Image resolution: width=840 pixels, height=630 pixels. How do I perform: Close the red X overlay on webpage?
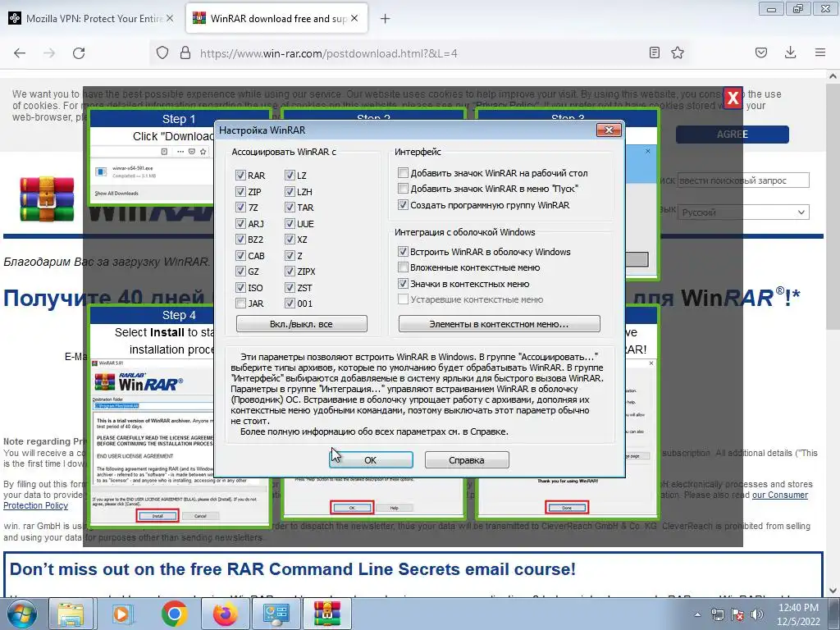point(733,98)
